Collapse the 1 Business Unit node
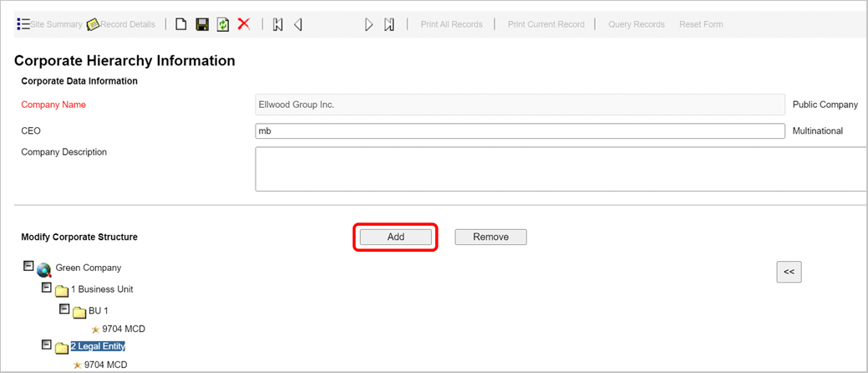The height and width of the screenshot is (373, 868). coord(47,288)
